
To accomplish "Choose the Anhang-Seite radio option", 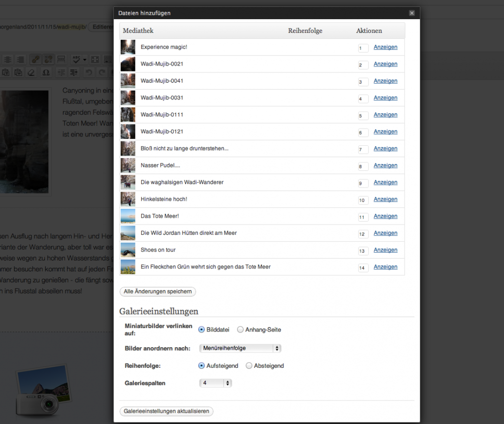I will pos(240,329).
